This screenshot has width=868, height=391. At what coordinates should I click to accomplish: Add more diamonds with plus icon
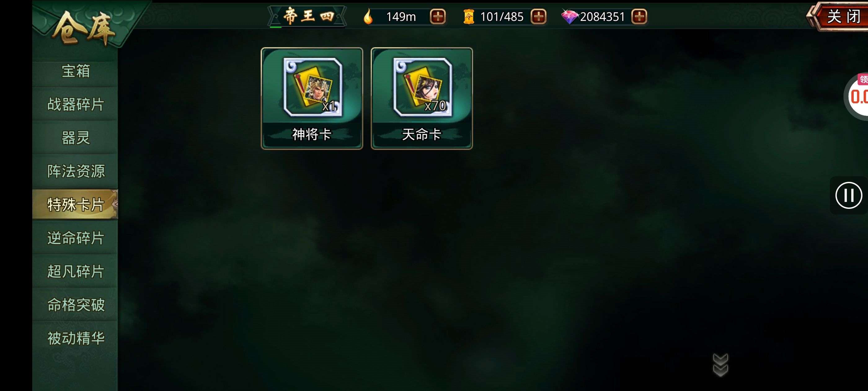pos(639,16)
